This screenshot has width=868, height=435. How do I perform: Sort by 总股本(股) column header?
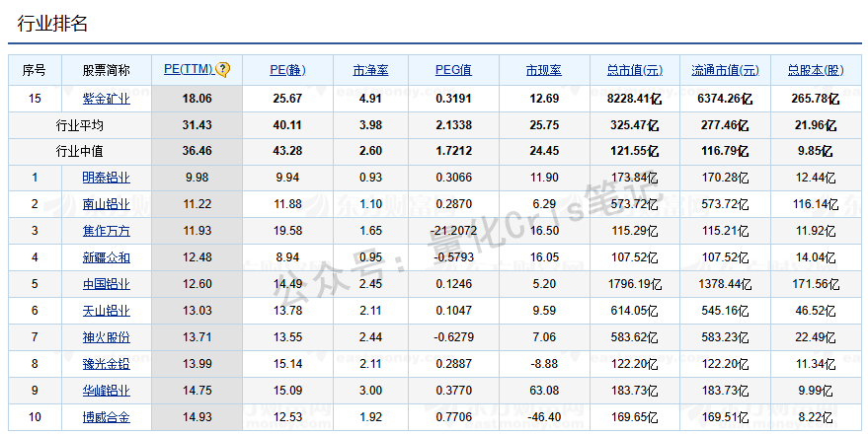click(x=816, y=70)
